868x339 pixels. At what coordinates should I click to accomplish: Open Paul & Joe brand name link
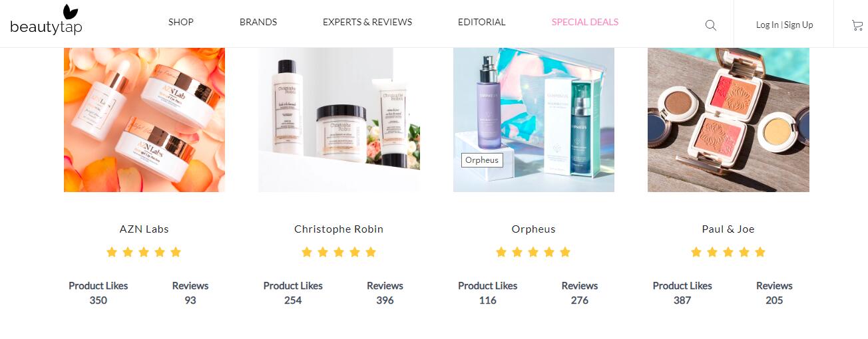[x=728, y=229]
